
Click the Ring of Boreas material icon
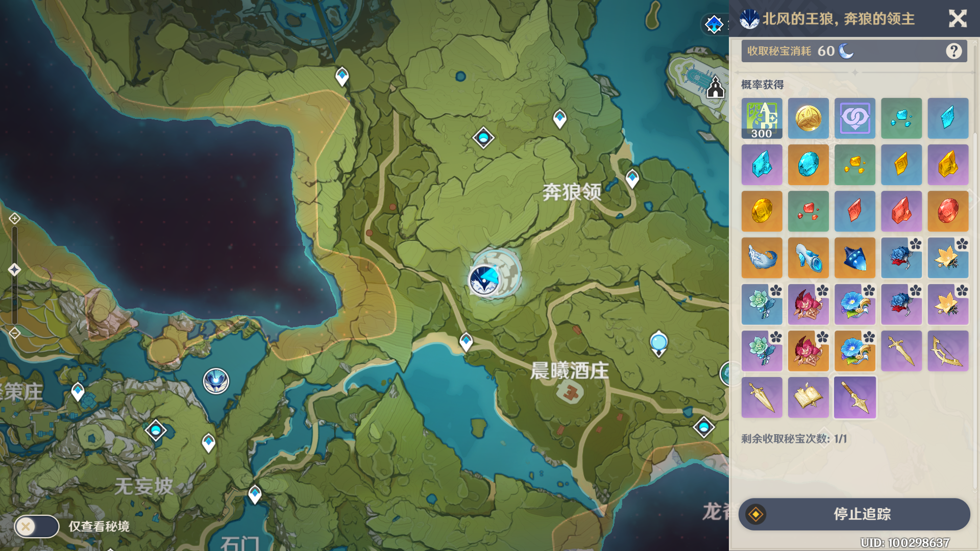(808, 258)
